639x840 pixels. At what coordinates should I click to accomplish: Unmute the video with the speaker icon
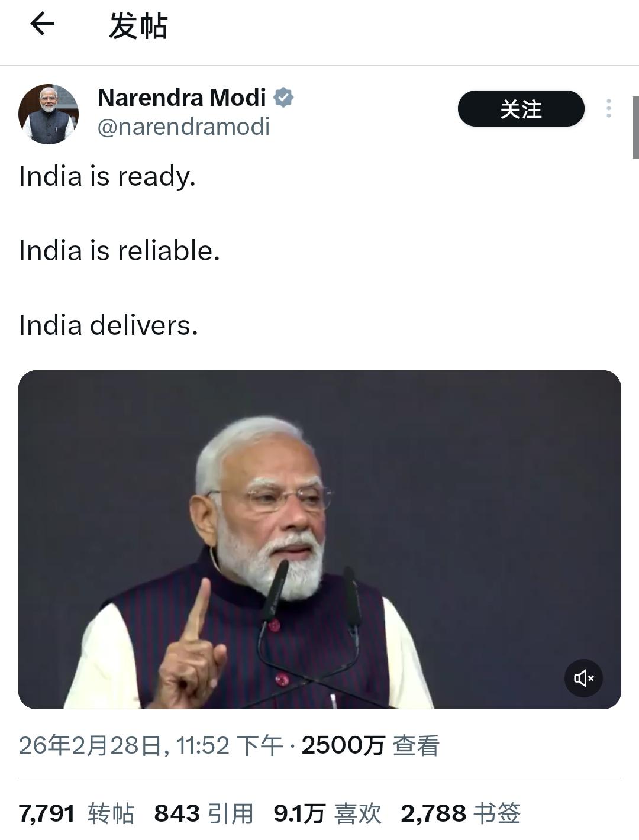(x=583, y=678)
